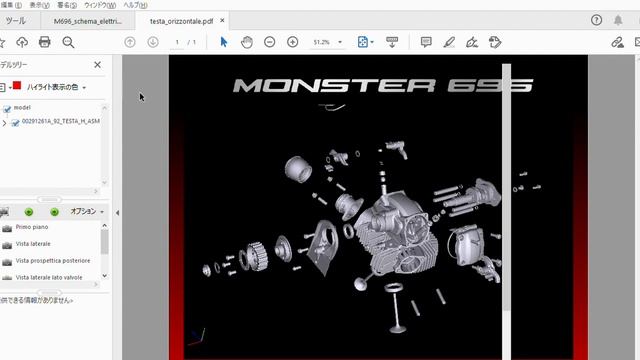Toggle the 00291261A_92_TESTA_H_ASM checkbox
The height and width of the screenshot is (360, 640).
tap(15, 123)
